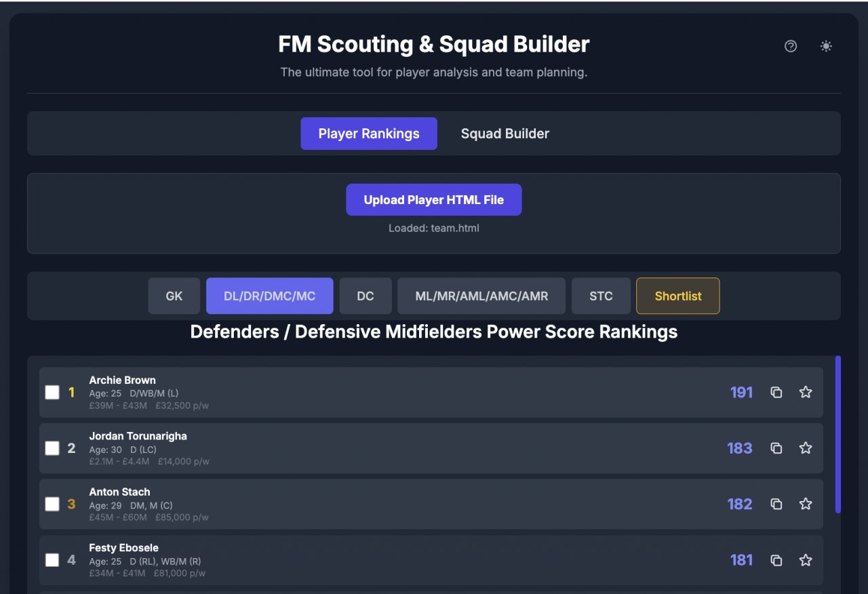The width and height of the screenshot is (868, 594).
Task: Click copy icon for Festy Ebosele
Action: click(x=776, y=560)
